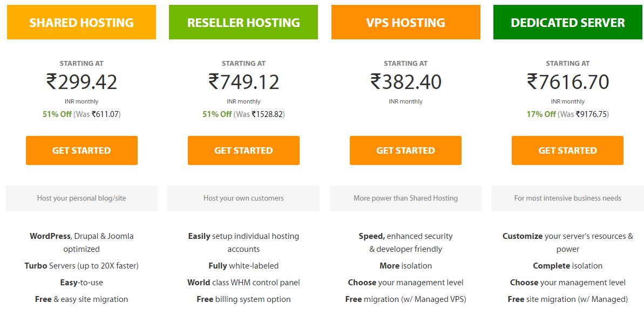Click the Dedicated Server header banner
The height and width of the screenshot is (309, 644).
(567, 22)
